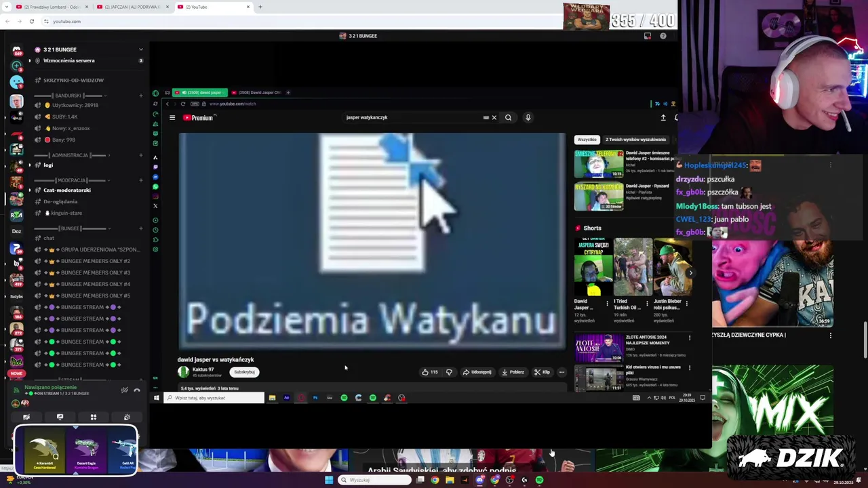
Task: Click the Udostępnij share button
Action: (477, 372)
